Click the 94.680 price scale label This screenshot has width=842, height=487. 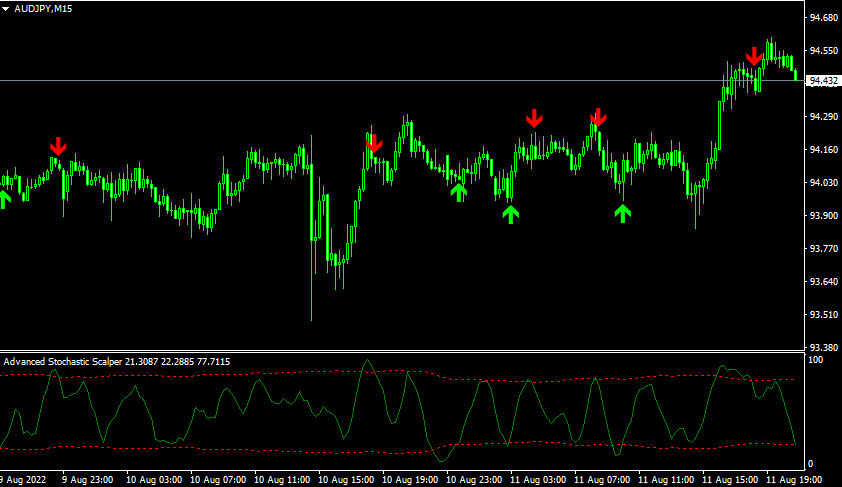tap(822, 17)
